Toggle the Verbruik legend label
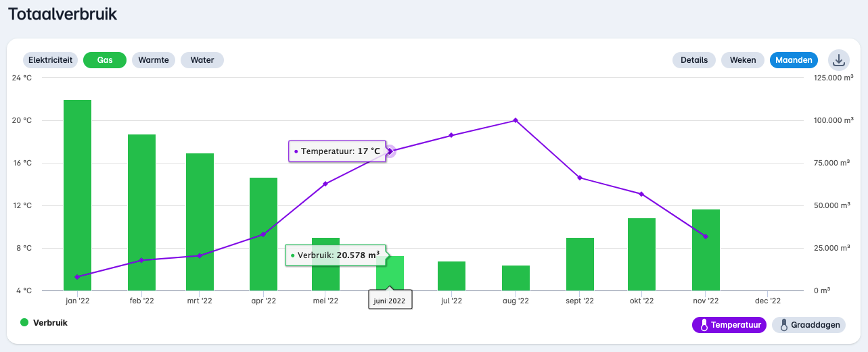Image resolution: width=868 pixels, height=352 pixels. 50,323
